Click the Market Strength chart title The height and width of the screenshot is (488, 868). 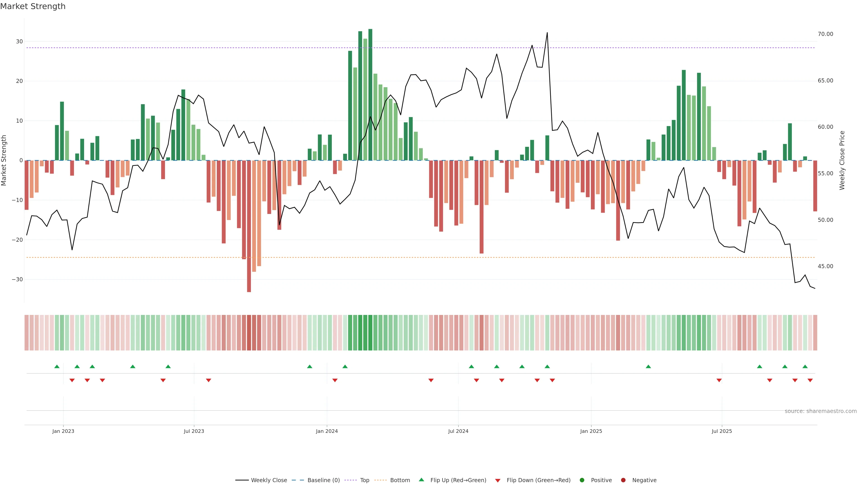tap(33, 6)
